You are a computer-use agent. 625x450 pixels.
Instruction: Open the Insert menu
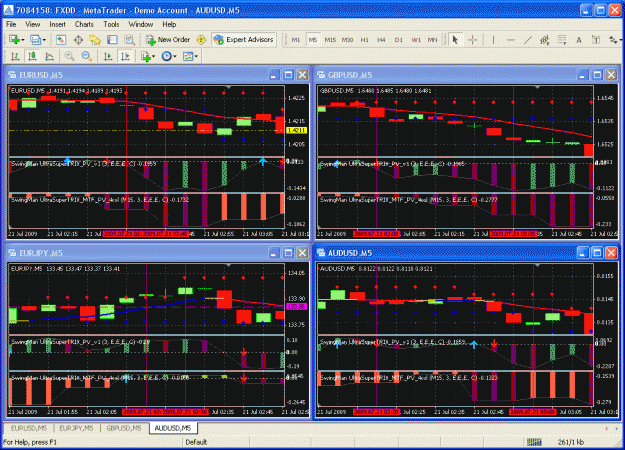pos(57,24)
